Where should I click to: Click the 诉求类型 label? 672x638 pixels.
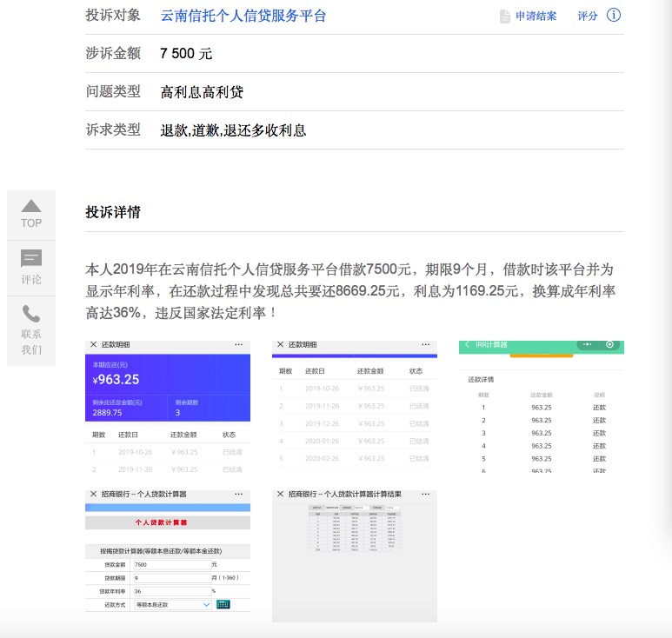pos(113,130)
